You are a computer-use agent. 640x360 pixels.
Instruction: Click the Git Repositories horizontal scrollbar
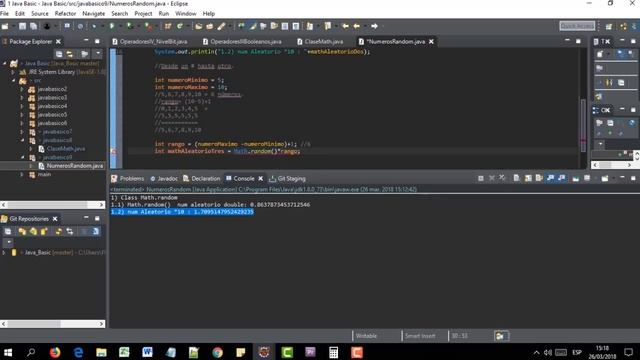pos(53,324)
